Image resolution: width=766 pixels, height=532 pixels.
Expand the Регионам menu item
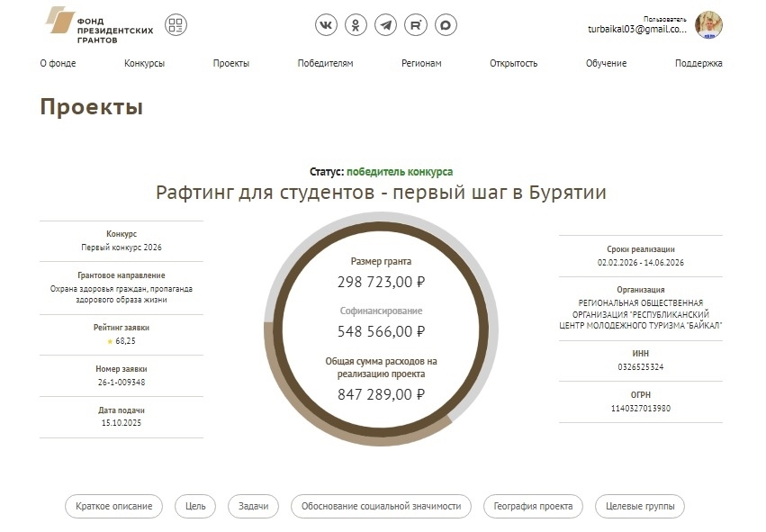coord(421,63)
